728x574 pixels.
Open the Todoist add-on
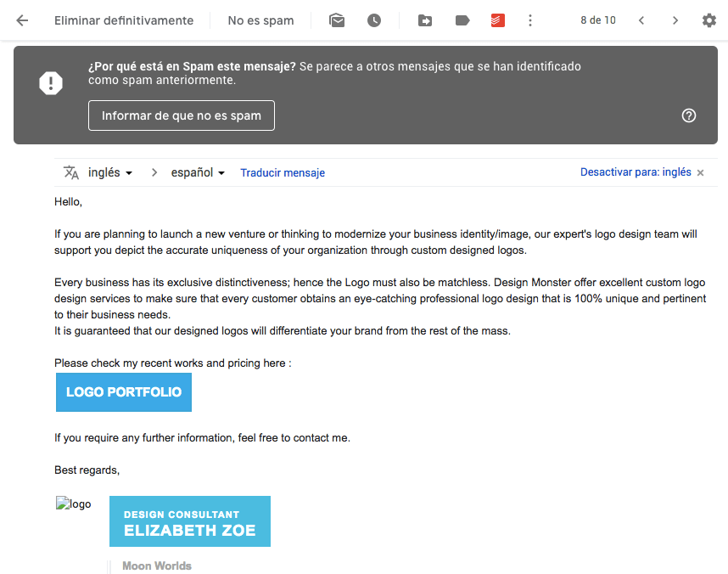[x=497, y=20]
